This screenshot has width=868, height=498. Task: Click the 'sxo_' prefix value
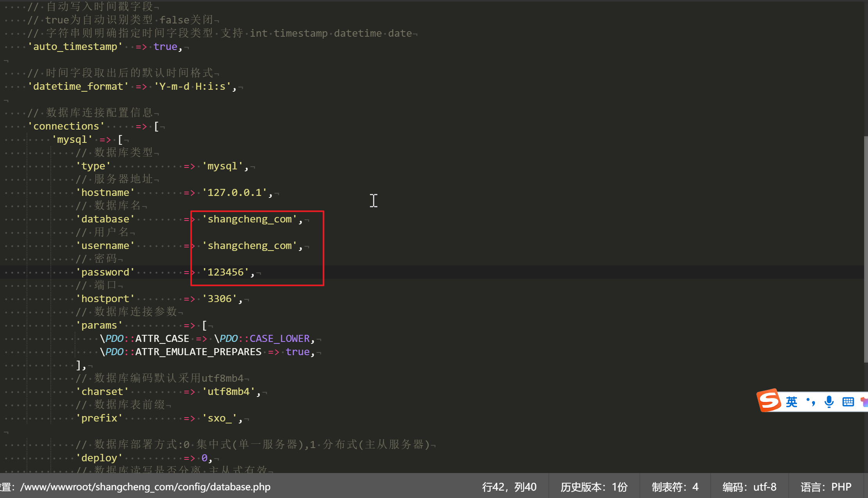(220, 418)
